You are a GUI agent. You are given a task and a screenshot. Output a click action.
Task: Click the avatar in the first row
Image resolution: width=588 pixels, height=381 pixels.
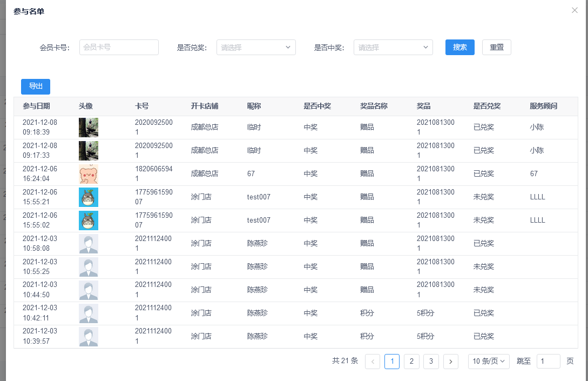[89, 128]
